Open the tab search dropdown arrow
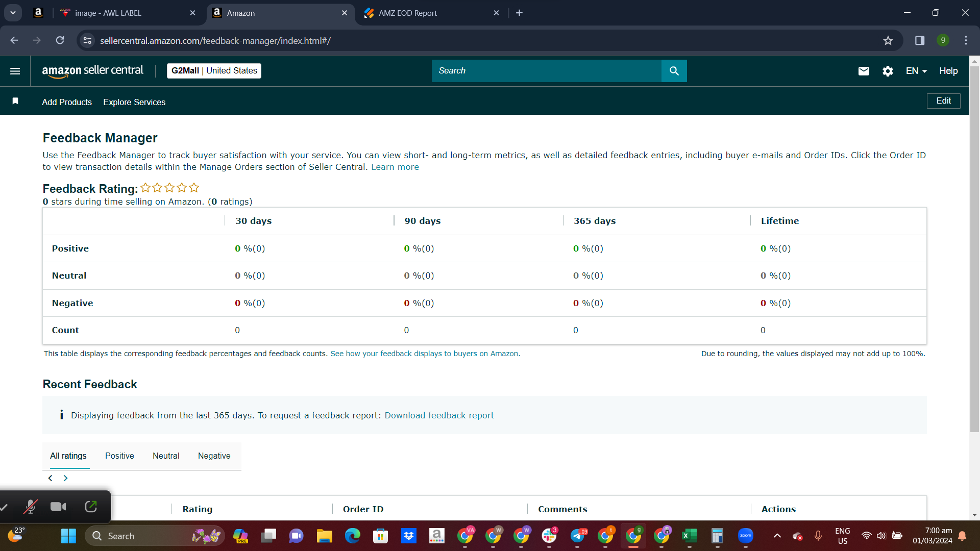980x551 pixels. click(13, 13)
